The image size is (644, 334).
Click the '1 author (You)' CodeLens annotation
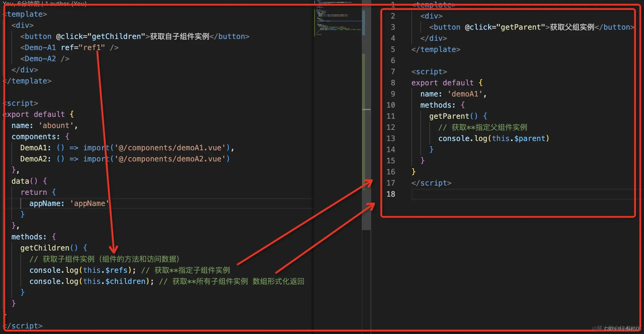[x=66, y=3]
